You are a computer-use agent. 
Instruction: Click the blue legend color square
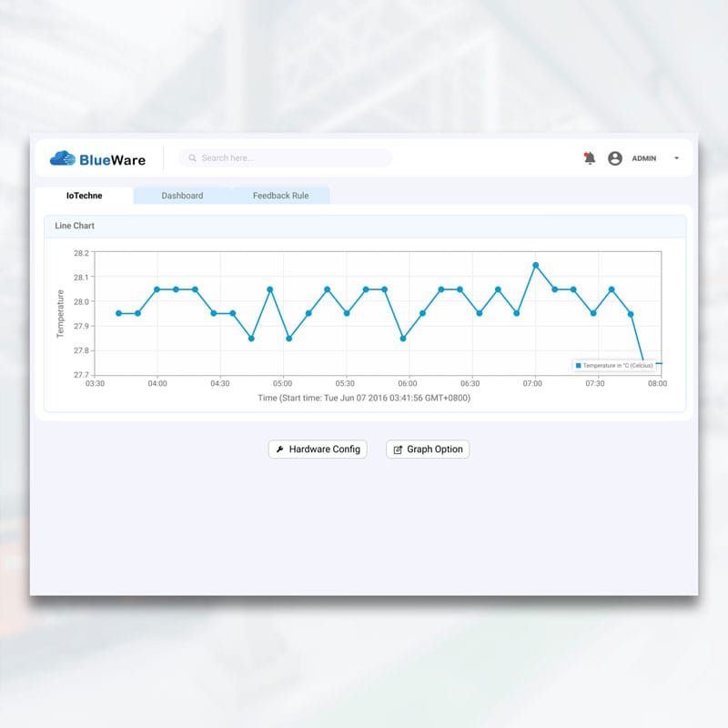click(578, 366)
